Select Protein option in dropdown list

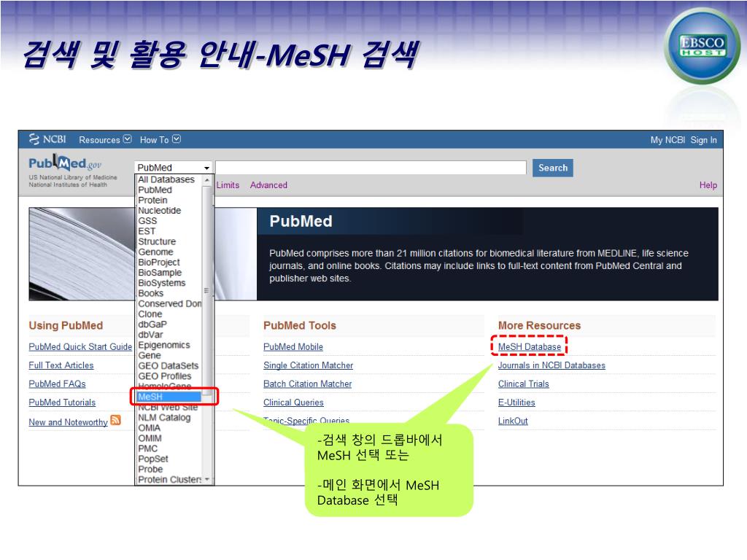click(152, 201)
